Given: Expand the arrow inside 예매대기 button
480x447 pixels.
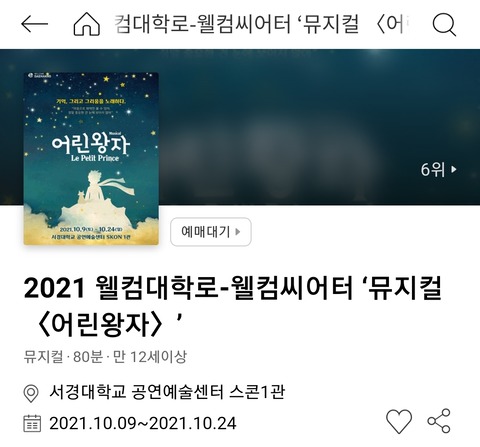Looking at the screenshot, I should [x=238, y=232].
